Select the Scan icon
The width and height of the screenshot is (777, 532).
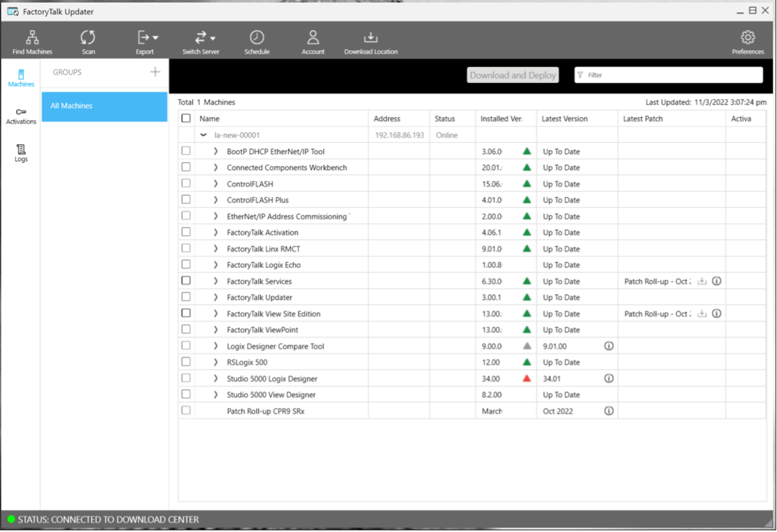[88, 40]
